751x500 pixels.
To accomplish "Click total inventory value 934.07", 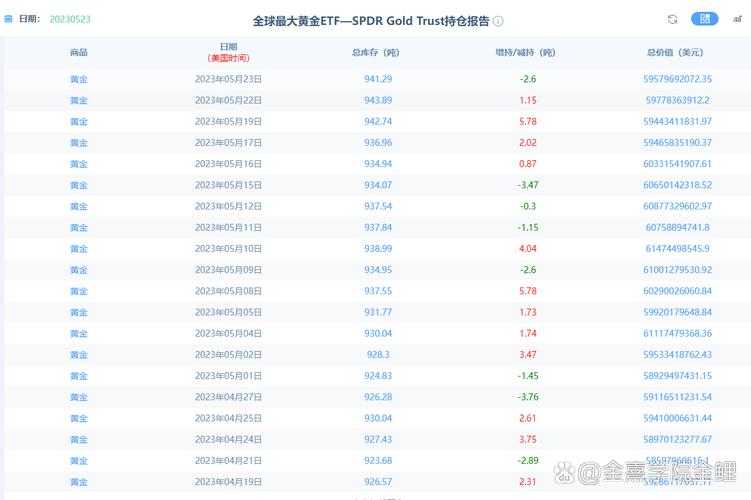I will pyautogui.click(x=378, y=185).
